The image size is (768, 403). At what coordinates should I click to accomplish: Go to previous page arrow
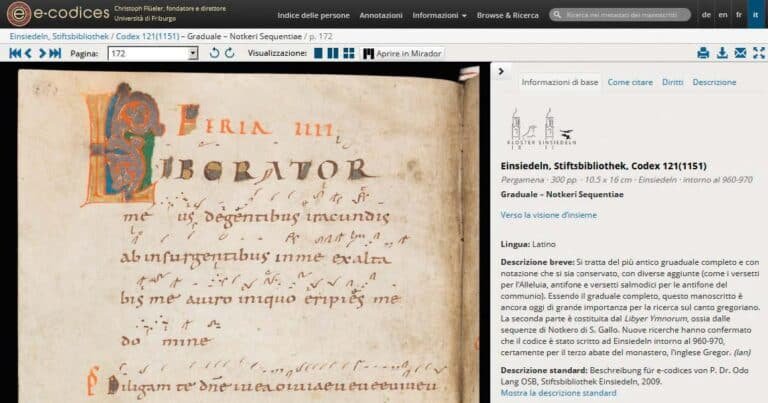[x=28, y=53]
